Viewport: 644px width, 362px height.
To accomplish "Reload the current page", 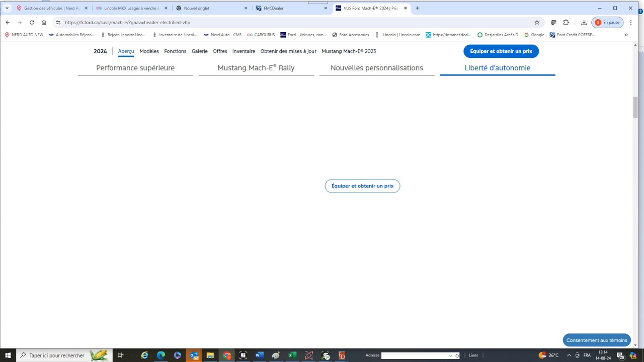I will (32, 23).
